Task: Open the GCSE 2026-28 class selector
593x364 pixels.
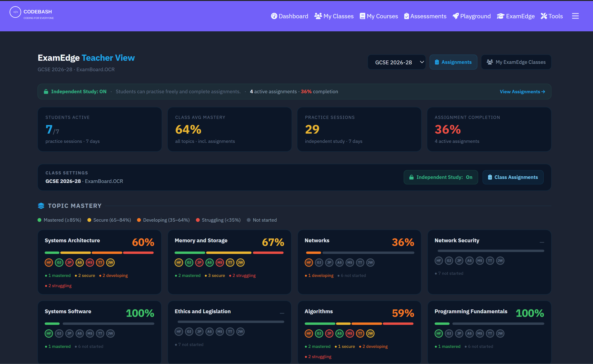Action: point(396,62)
